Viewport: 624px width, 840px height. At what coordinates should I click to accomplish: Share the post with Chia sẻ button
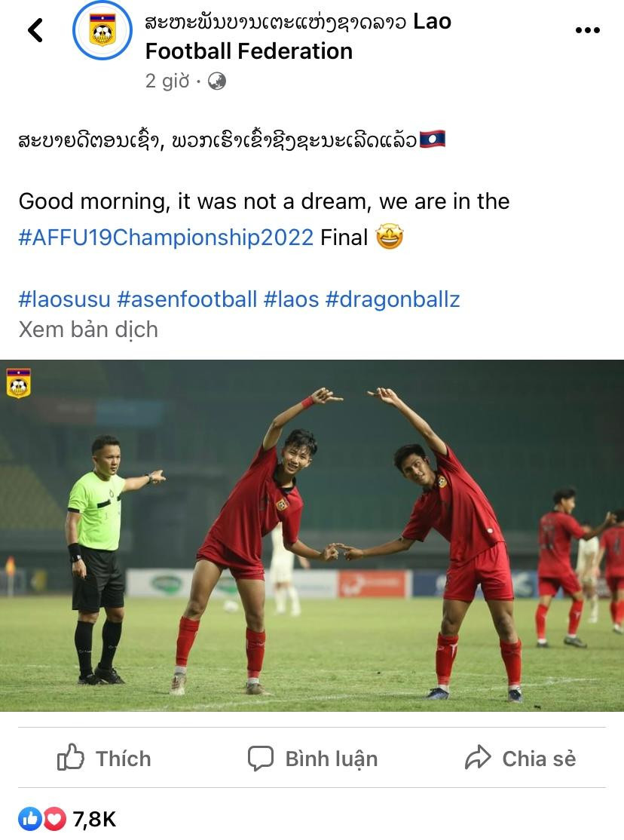(520, 759)
